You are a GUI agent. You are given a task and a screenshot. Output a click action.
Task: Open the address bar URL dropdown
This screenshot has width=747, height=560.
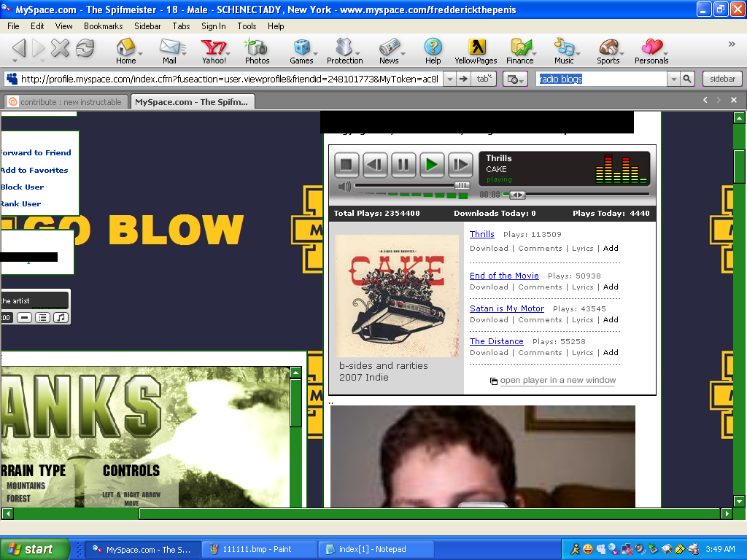[449, 79]
